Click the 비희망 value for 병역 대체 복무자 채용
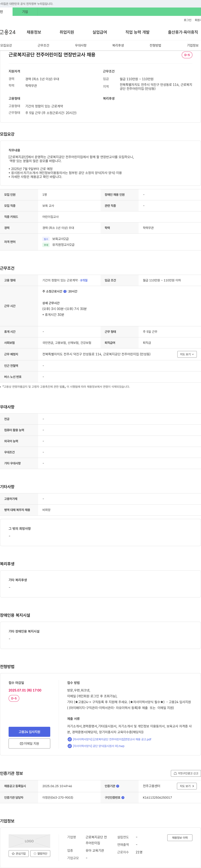201x868 pixels. coord(46,510)
